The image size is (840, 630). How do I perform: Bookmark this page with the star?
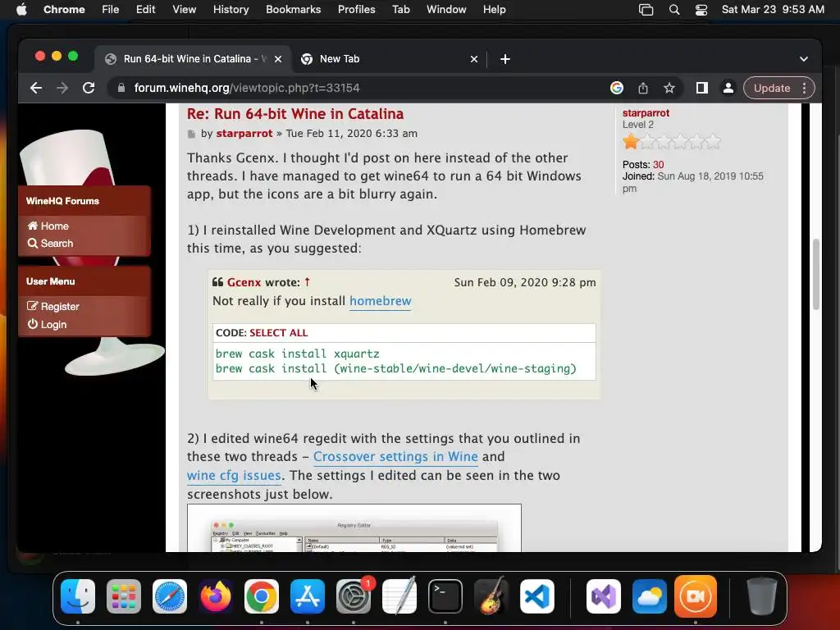(x=669, y=88)
